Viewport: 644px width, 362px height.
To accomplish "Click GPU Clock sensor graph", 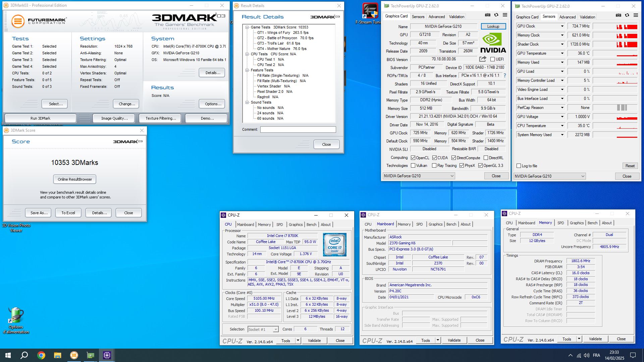I will point(615,26).
